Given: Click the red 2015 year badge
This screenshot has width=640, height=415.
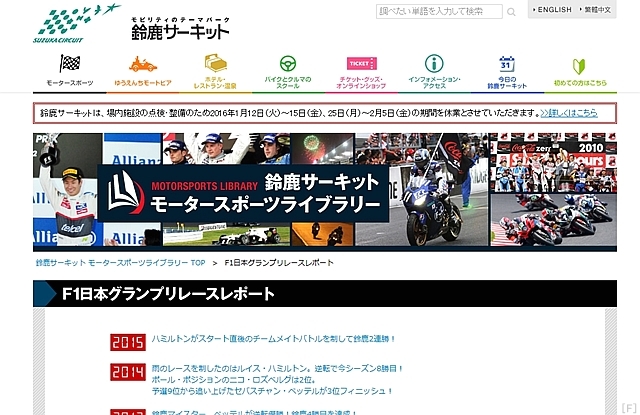Looking at the screenshot, I should 128,342.
